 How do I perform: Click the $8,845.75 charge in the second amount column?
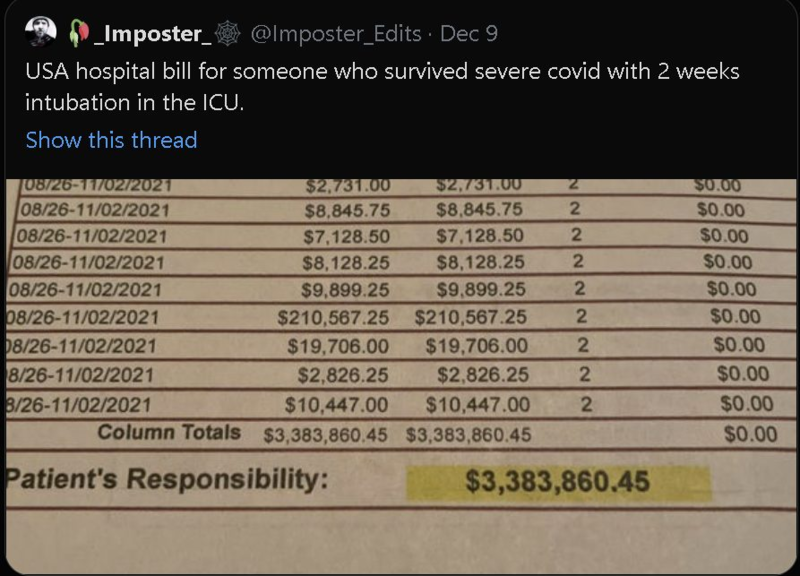pyautogui.click(x=479, y=210)
